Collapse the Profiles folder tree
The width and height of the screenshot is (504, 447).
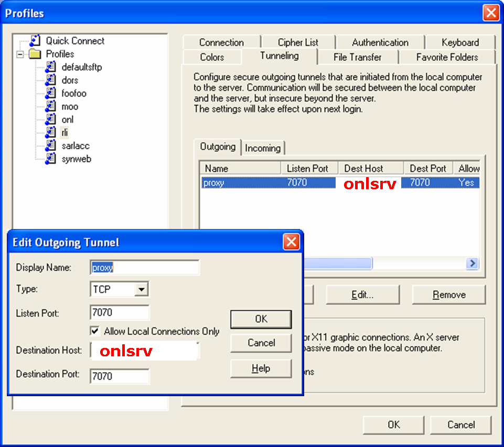(x=21, y=54)
